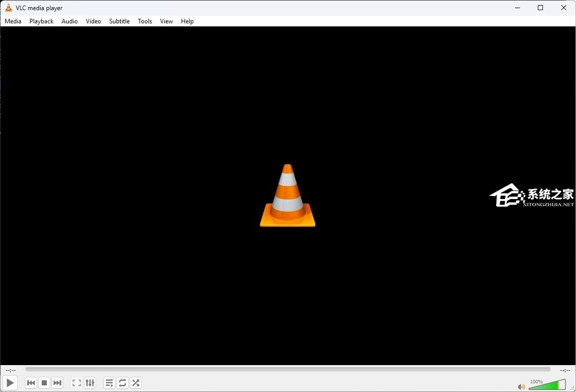The height and width of the screenshot is (392, 576).
Task: Show the playlist view
Action: point(109,383)
